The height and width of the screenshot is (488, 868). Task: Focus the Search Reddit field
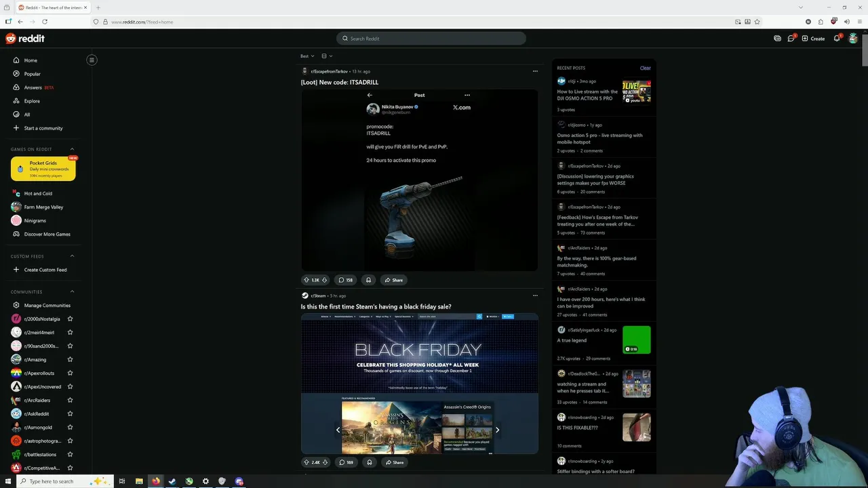(x=431, y=39)
